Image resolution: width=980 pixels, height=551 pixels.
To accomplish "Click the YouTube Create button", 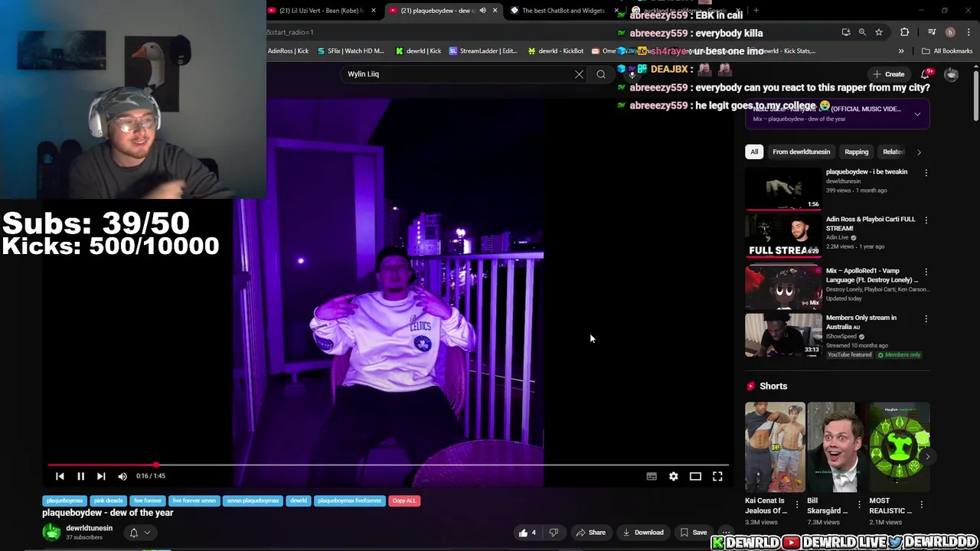I will [x=889, y=74].
